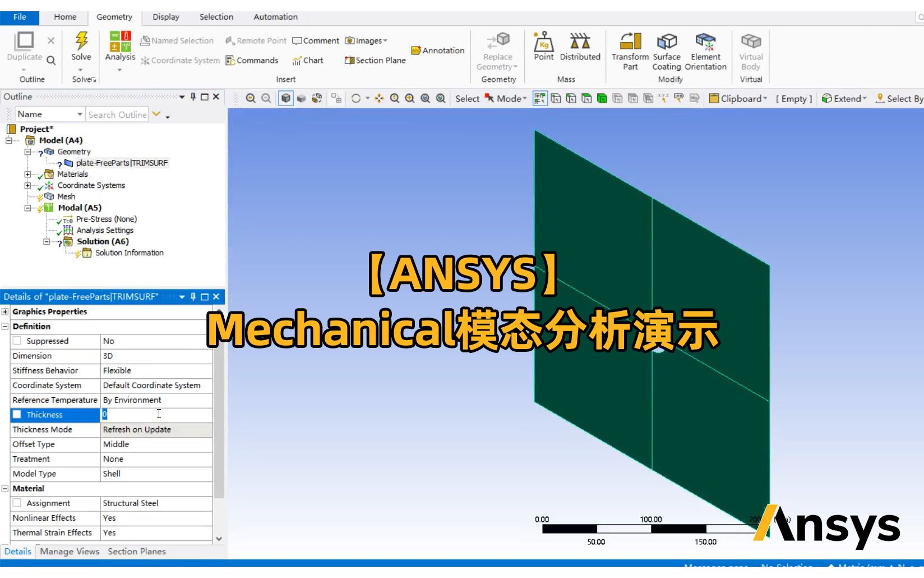This screenshot has height=578, width=924.
Task: Click Replace Geometry icon
Action: (x=497, y=42)
